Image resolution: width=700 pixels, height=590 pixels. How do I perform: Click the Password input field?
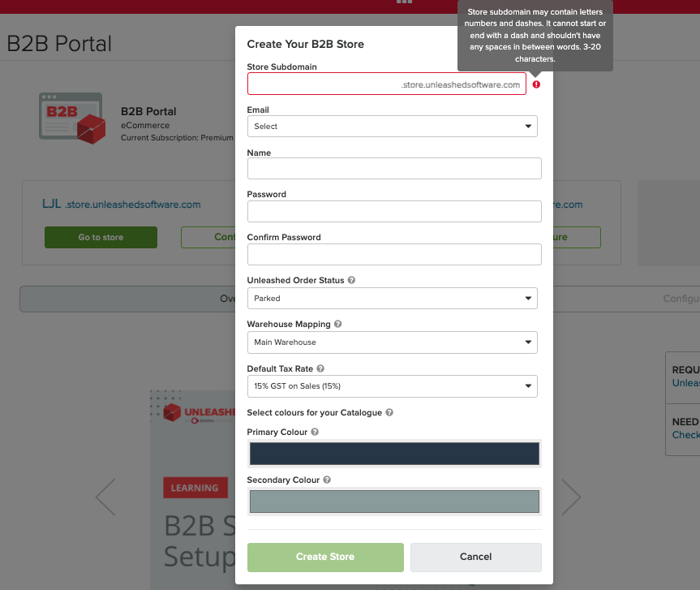point(395,211)
